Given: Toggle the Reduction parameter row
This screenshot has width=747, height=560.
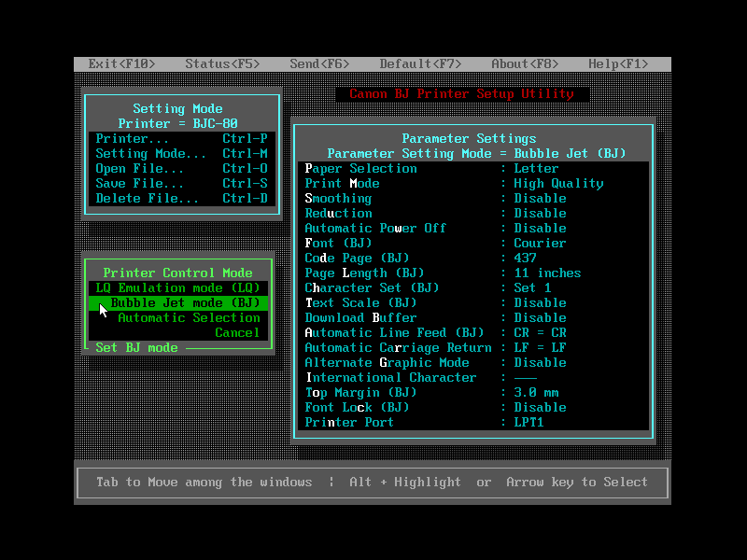Looking at the screenshot, I should (473, 214).
